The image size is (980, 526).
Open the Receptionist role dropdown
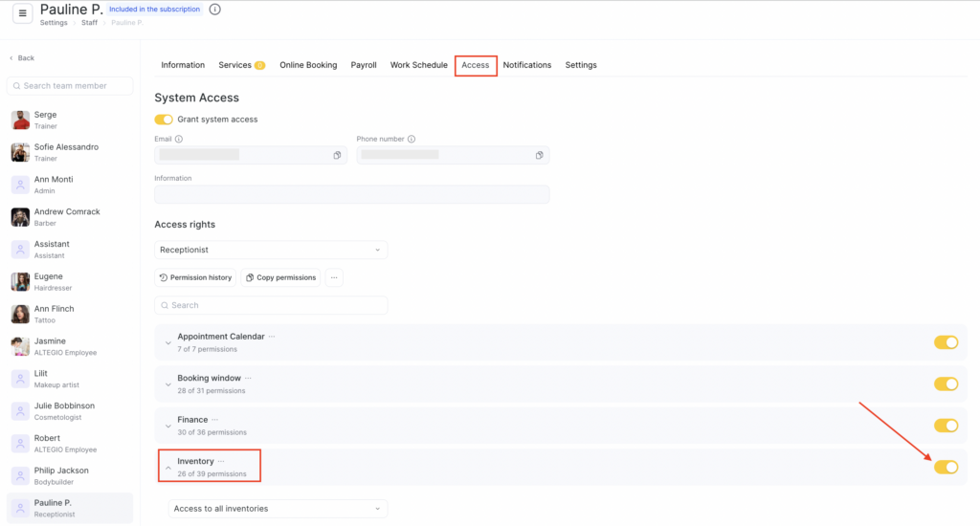click(x=271, y=250)
